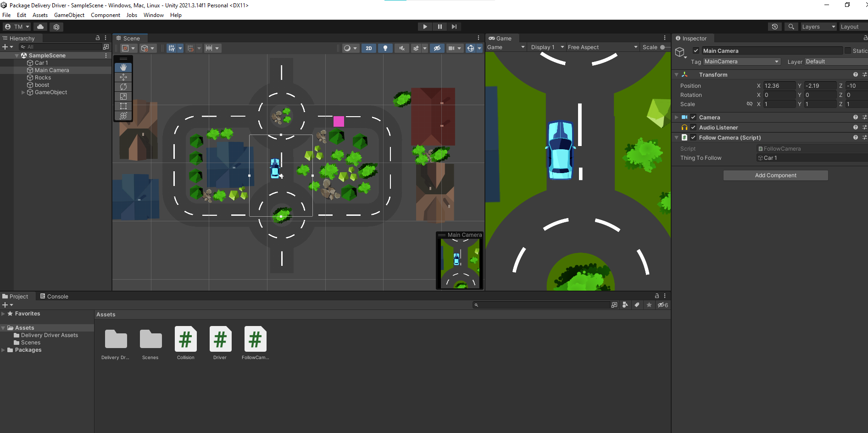Screen dimensions: 868x433
Task: Toggle Scene lighting bulb icon
Action: (x=385, y=48)
